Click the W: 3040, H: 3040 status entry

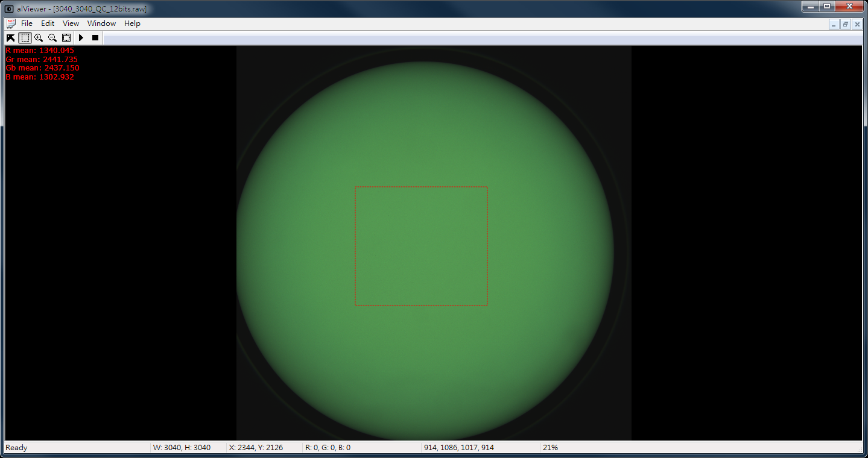(x=182, y=448)
